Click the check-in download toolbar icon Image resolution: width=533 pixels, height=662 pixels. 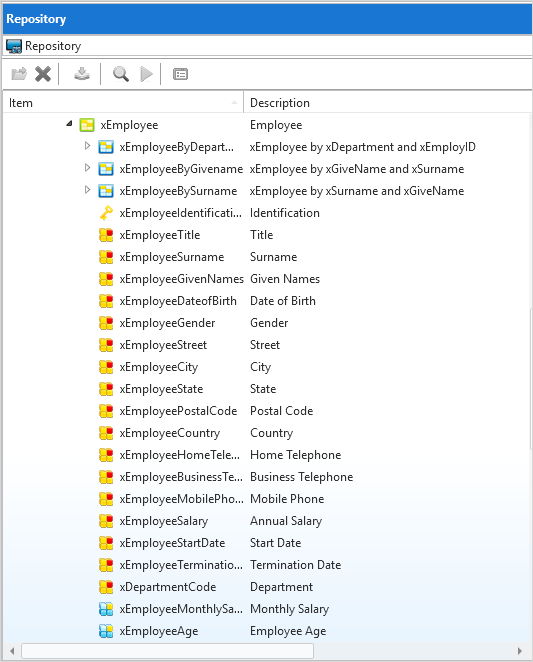(82, 74)
